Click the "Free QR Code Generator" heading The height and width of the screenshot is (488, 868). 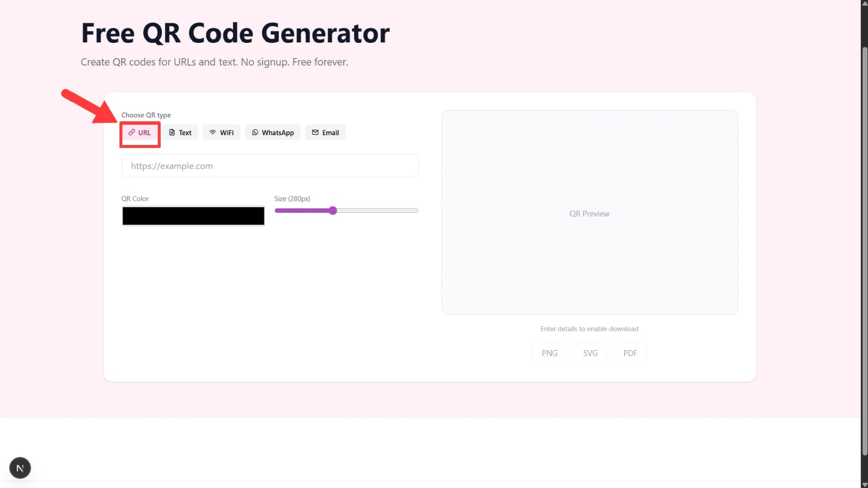coord(235,33)
